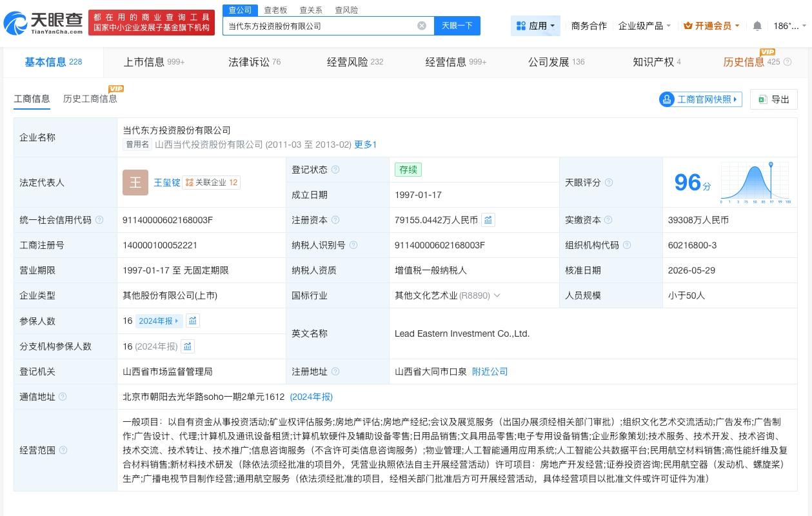This screenshot has height=516, width=812.
Task: Expand the 开通会员 menu
Action: point(712,26)
